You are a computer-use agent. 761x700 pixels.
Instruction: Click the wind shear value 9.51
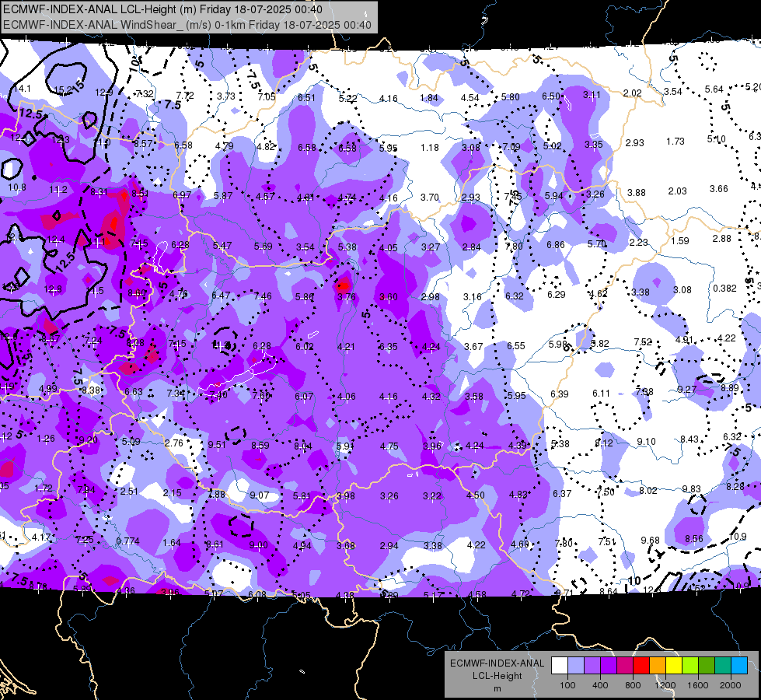[x=217, y=444]
